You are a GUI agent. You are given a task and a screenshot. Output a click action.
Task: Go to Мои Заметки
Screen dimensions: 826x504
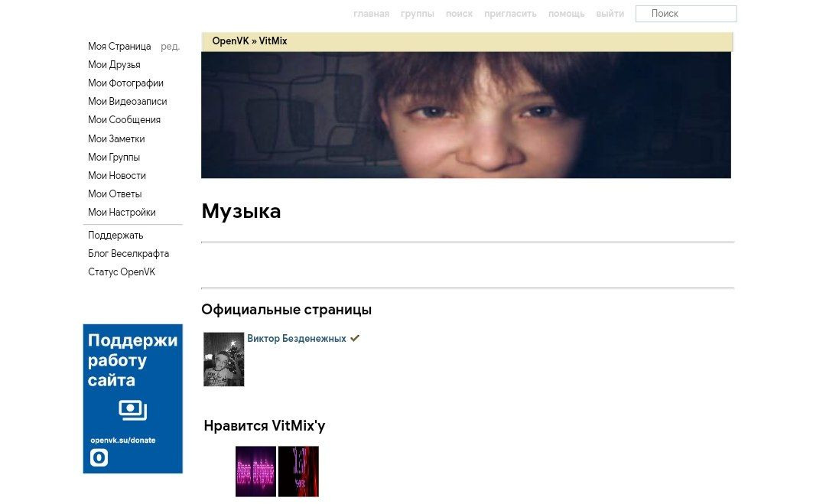click(116, 139)
